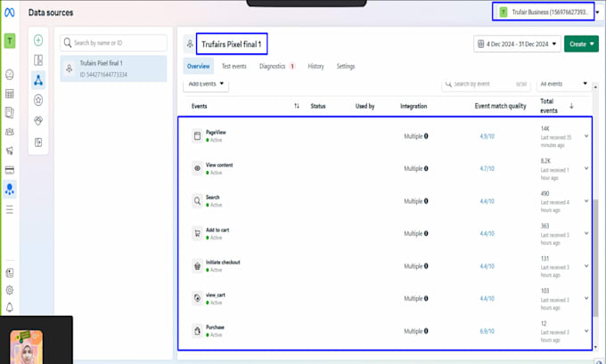
Task: Click the View content eye icon
Action: pos(198,168)
